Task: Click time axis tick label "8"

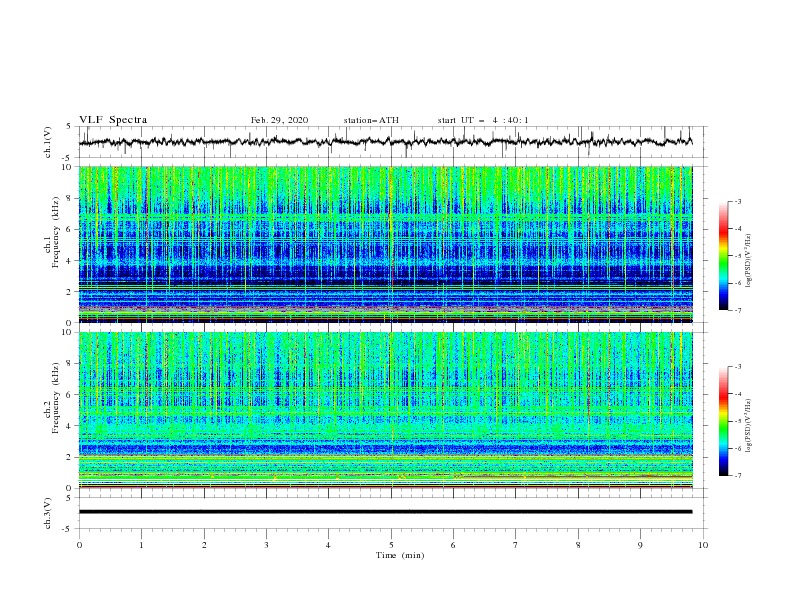Action: pyautogui.click(x=578, y=545)
